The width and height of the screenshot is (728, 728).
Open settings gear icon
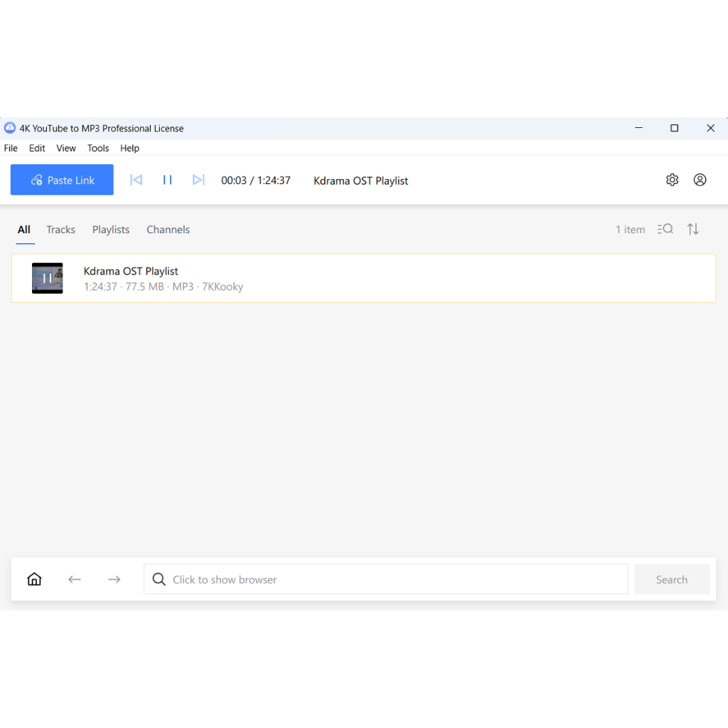[672, 180]
